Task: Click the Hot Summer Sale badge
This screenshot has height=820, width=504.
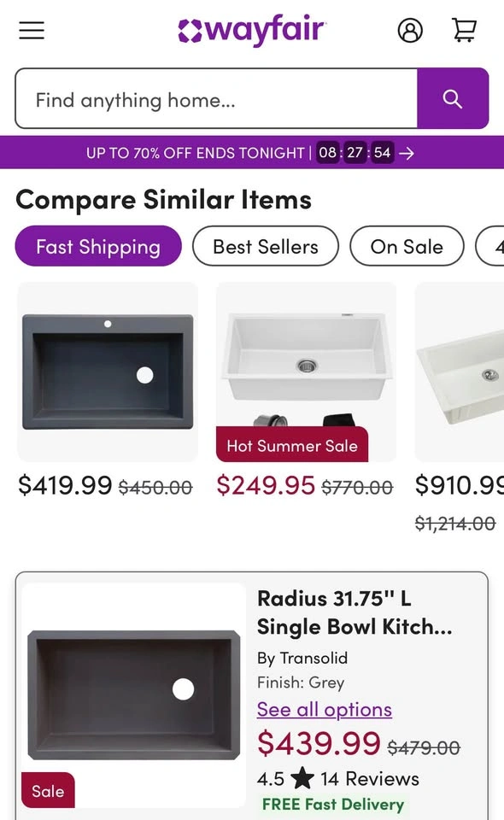Action: click(x=292, y=445)
